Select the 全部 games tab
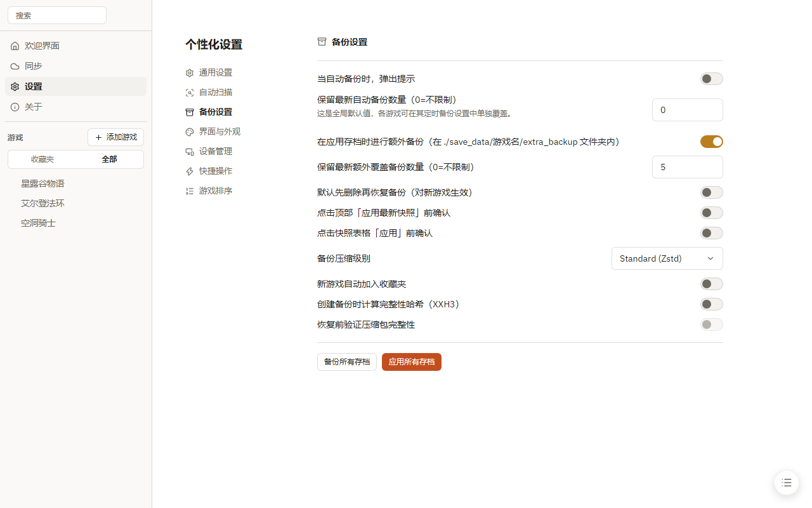The image size is (812, 508). (x=109, y=159)
